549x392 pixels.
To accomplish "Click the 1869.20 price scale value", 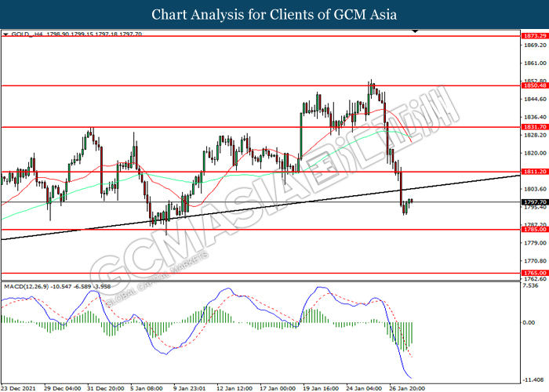I will point(535,45).
